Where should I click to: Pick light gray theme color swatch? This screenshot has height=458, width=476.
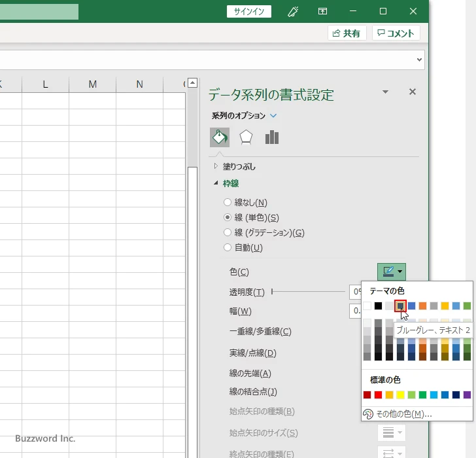(x=389, y=306)
